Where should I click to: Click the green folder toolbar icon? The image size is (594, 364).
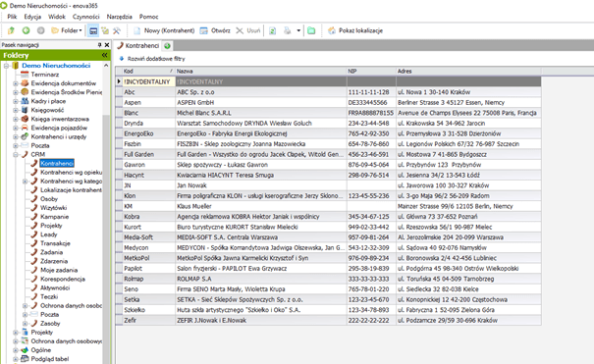[x=311, y=30]
